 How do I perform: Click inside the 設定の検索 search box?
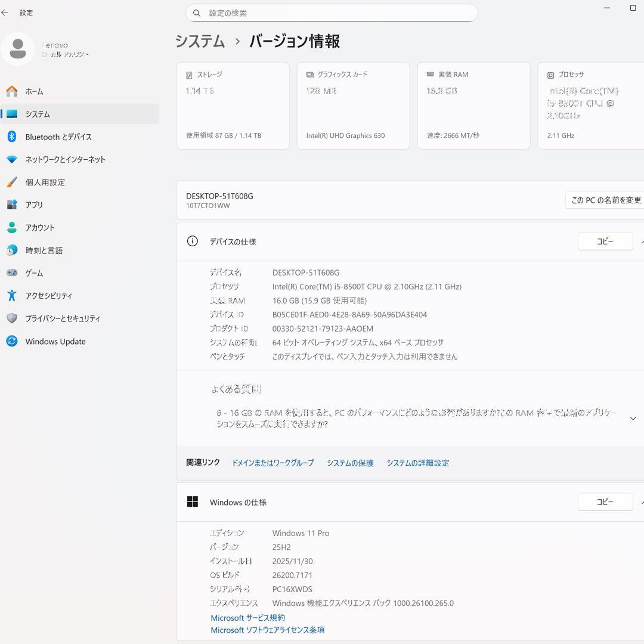coord(332,13)
